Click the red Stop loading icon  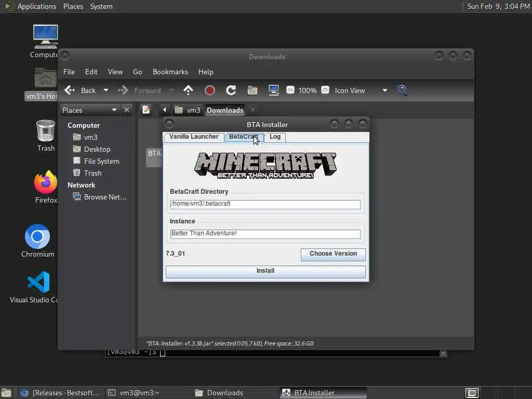(210, 90)
